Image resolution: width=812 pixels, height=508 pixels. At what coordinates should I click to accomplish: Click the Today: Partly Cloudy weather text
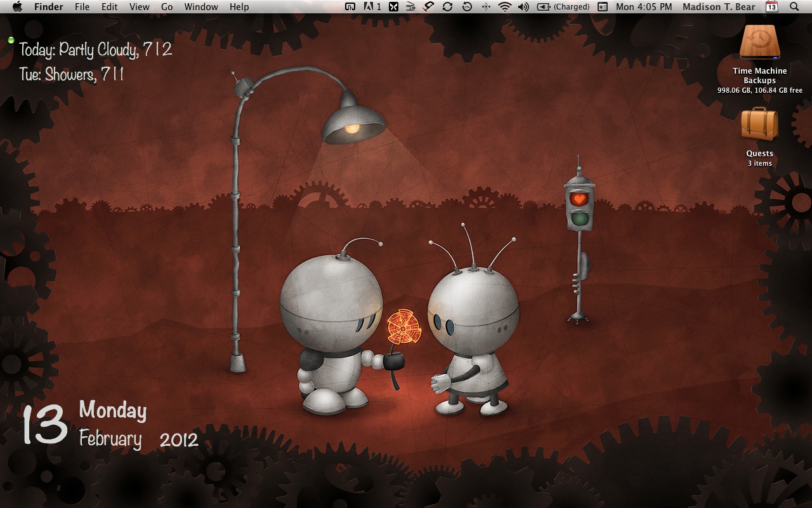coord(96,50)
